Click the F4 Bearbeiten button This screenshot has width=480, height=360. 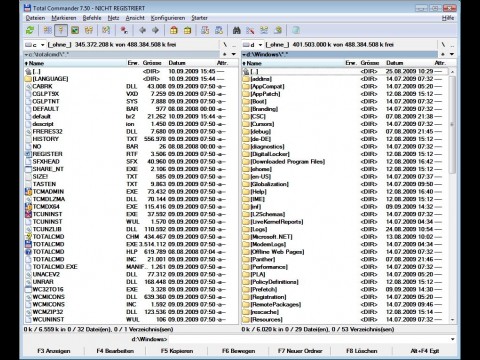(115, 351)
